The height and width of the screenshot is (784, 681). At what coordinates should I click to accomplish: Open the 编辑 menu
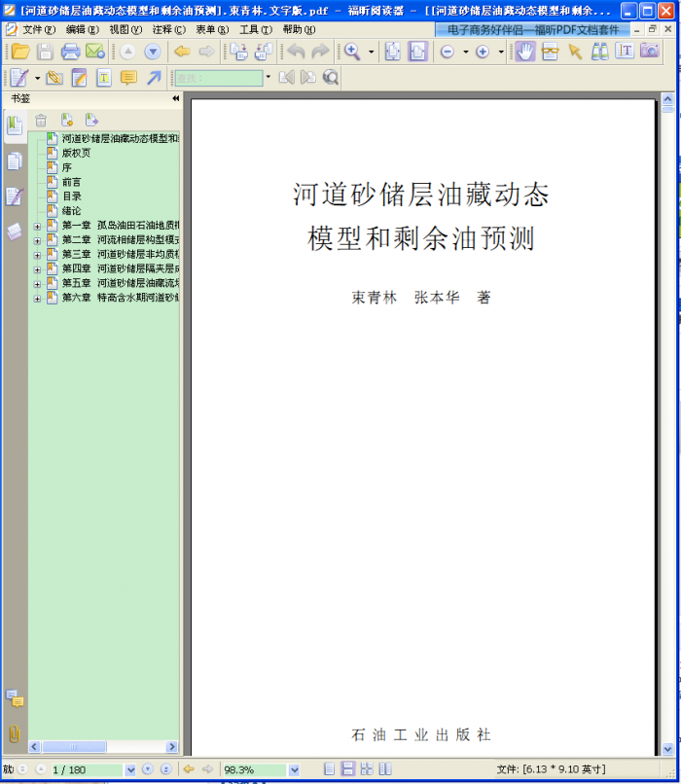pyautogui.click(x=82, y=29)
